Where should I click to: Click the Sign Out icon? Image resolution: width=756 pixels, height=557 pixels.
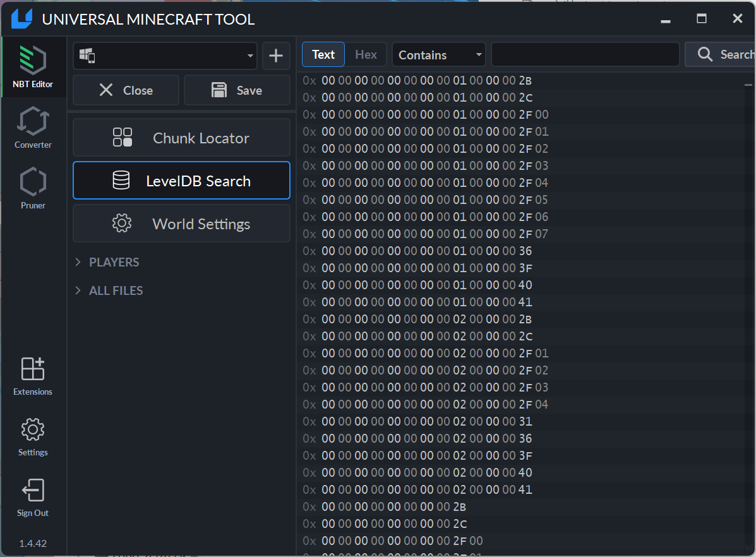pyautogui.click(x=33, y=497)
